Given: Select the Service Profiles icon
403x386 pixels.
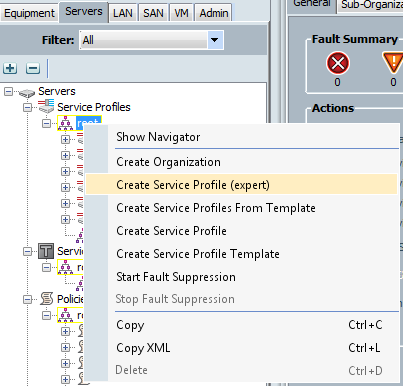Looking at the screenshot, I should pyautogui.click(x=46, y=106).
